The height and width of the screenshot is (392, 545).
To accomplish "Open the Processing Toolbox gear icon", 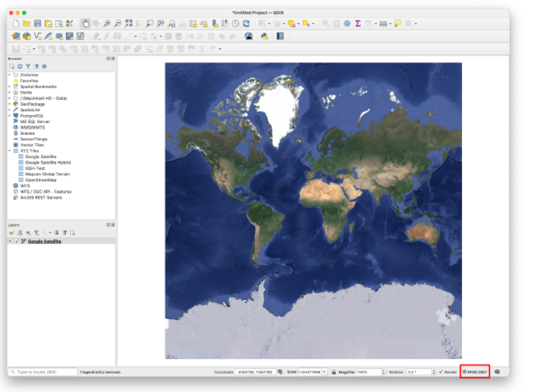I will click(x=347, y=23).
